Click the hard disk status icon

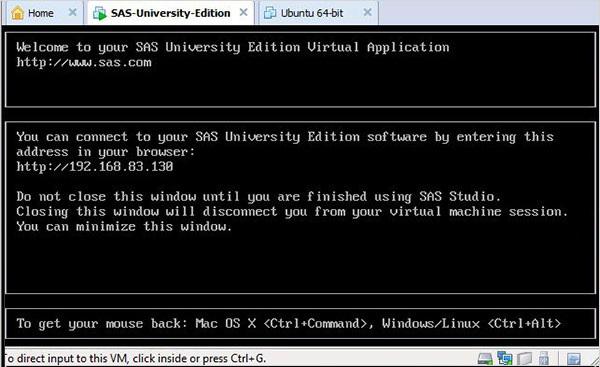tap(485, 359)
